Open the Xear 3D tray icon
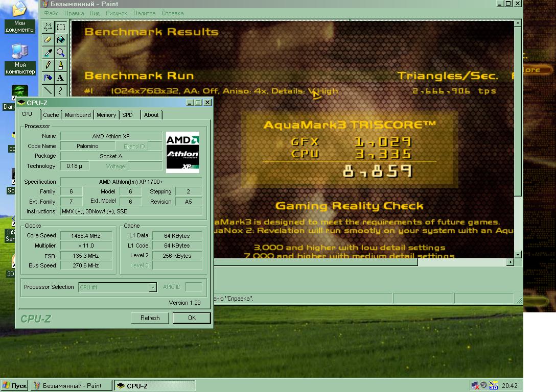The image size is (556, 392). pos(493,385)
